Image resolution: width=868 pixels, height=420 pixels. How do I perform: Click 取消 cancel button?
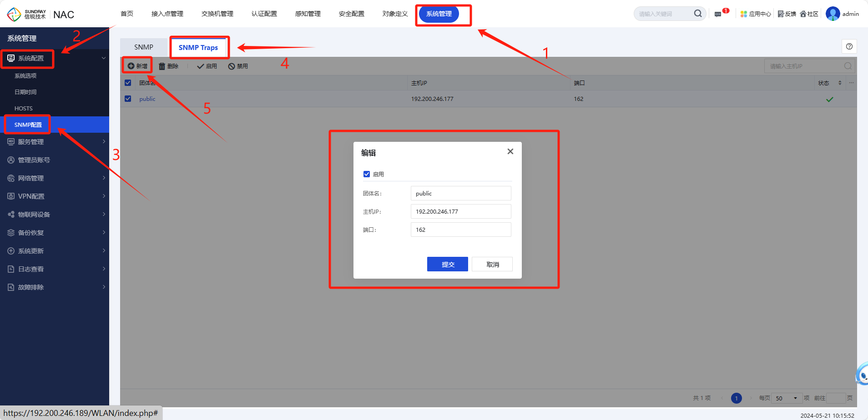[492, 264]
